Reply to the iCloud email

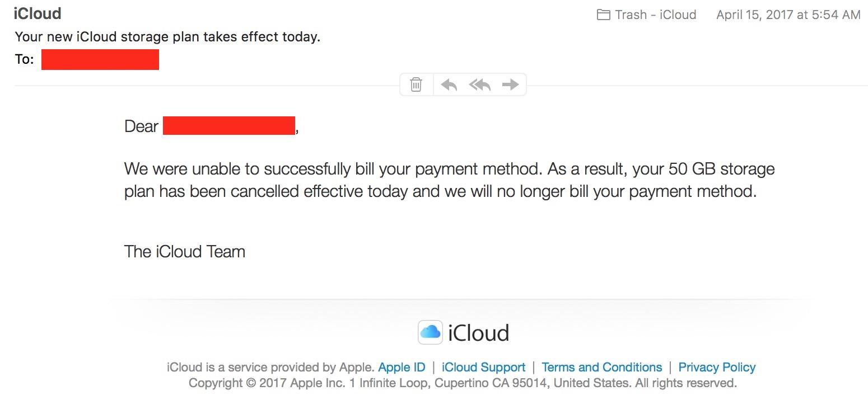[x=449, y=84]
